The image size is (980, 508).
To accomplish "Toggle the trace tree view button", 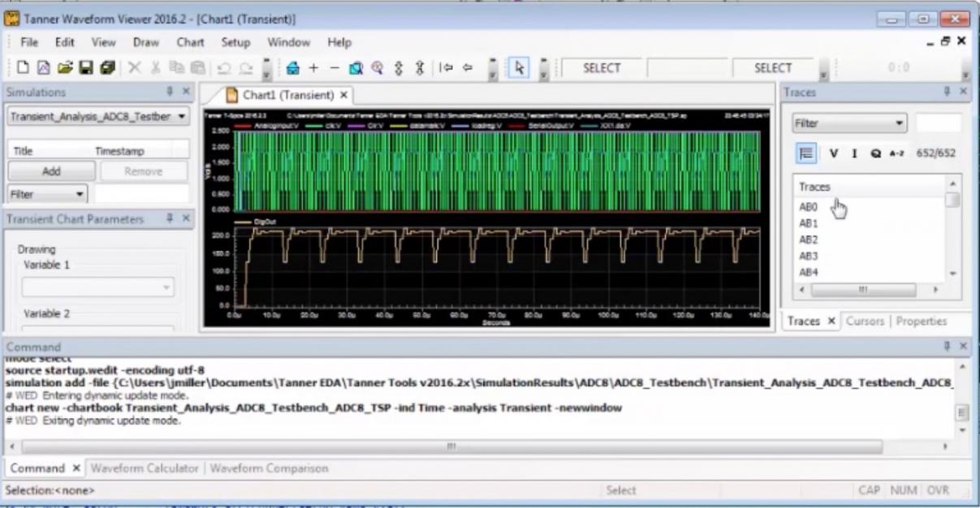I will coord(806,153).
